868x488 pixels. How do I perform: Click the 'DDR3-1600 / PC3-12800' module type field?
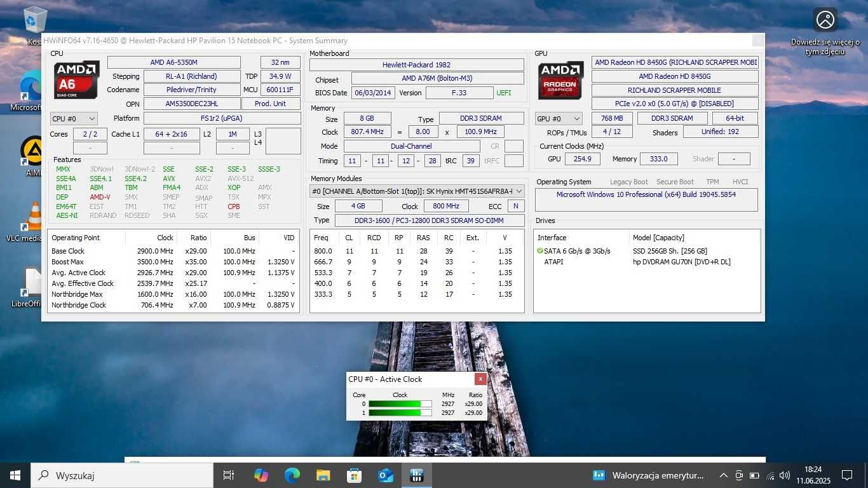[430, 220]
